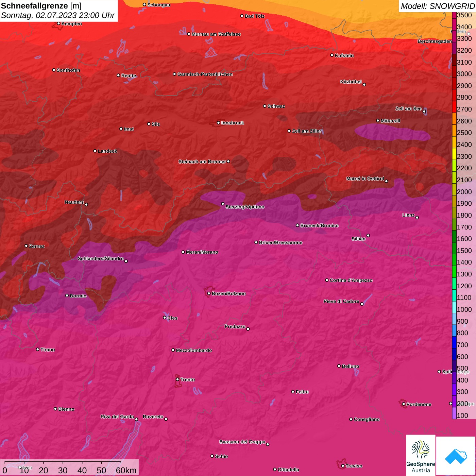
Task: Select the Landeck city marker dot
Action: tap(95, 151)
